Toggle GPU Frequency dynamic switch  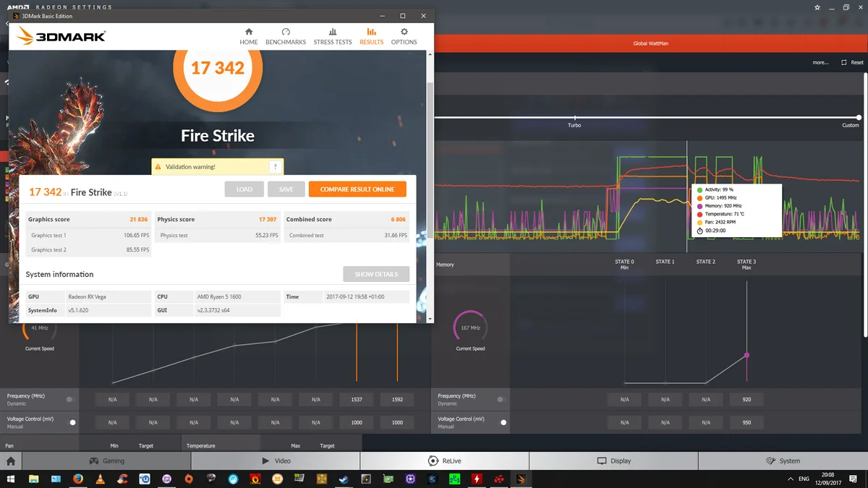coord(71,399)
